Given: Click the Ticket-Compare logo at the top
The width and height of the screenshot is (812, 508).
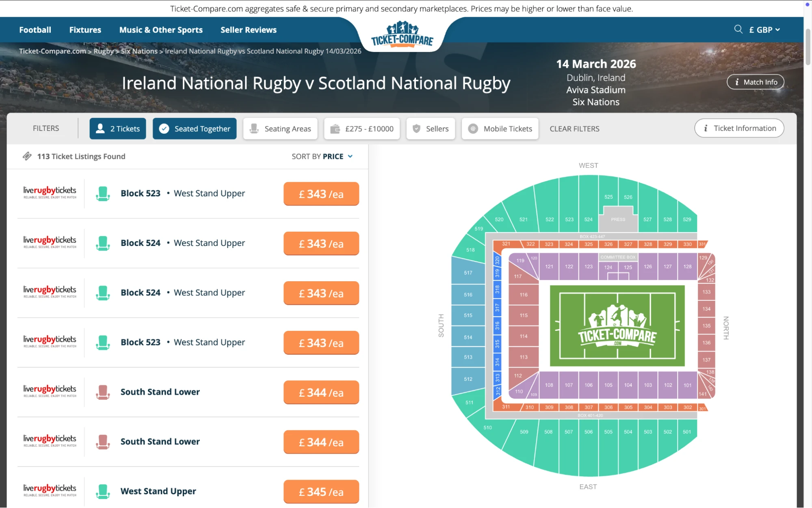Looking at the screenshot, I should 401,36.
